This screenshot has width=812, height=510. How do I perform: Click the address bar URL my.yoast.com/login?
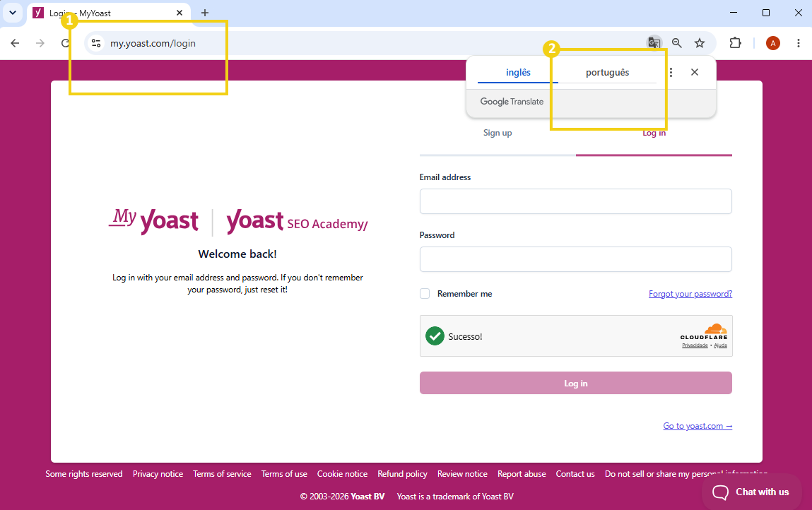(153, 44)
